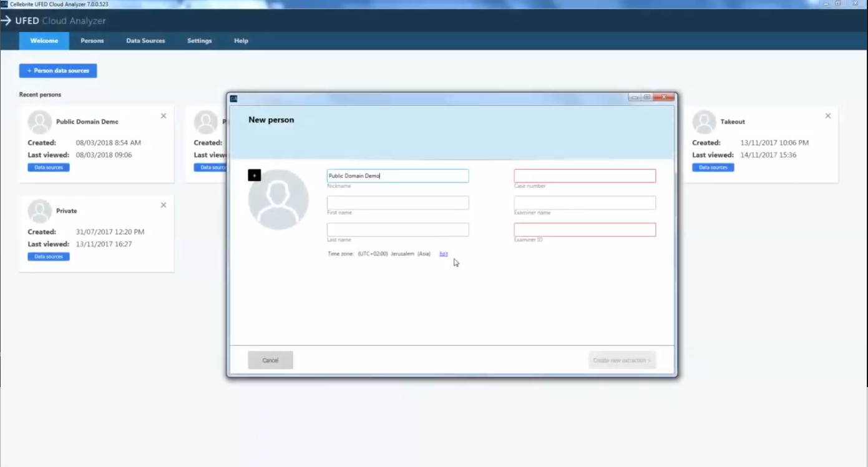Open Data sources for Public Domain Demo
Image resolution: width=868 pixels, height=467 pixels.
point(49,167)
